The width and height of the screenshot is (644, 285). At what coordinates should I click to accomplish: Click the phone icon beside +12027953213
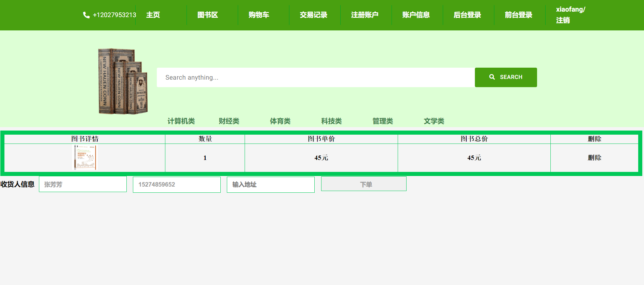[x=86, y=15]
